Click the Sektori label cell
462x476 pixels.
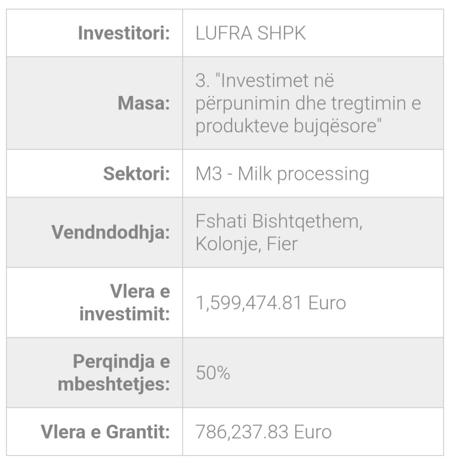click(x=136, y=174)
